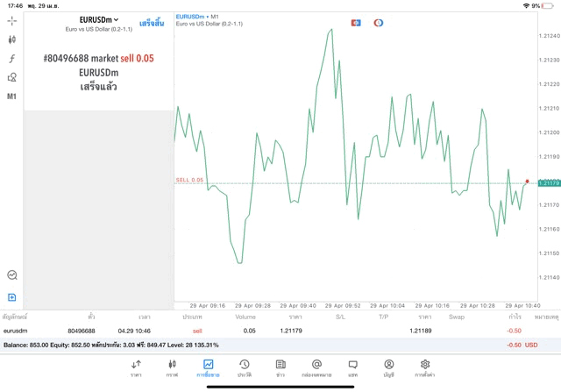
Task: Tap the circular red-blue chart icon
Action: [378, 23]
